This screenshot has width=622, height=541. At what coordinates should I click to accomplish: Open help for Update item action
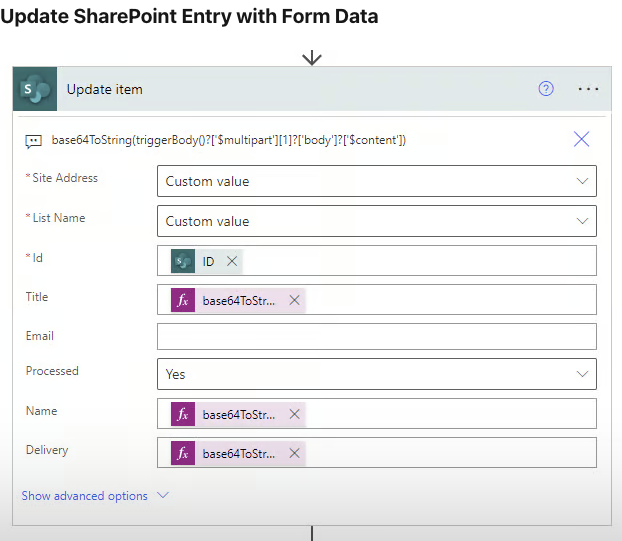[546, 89]
